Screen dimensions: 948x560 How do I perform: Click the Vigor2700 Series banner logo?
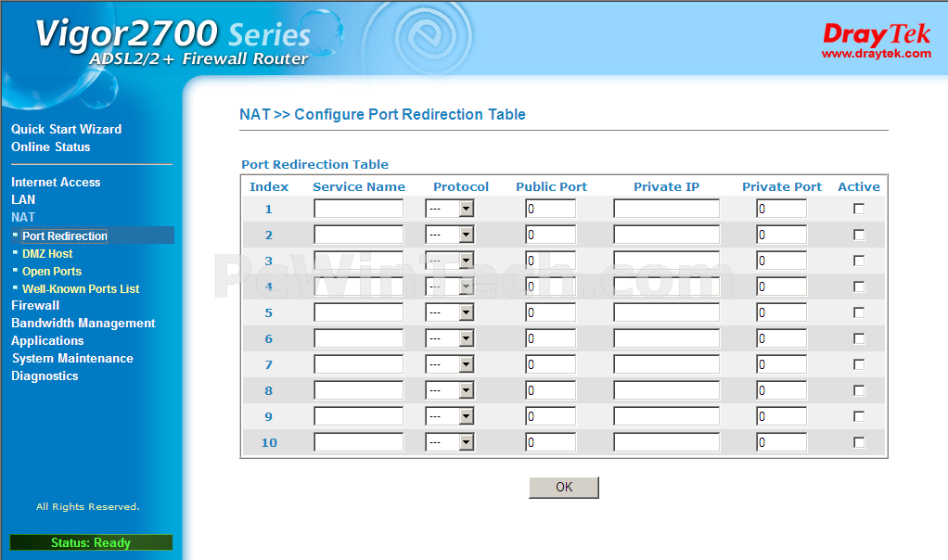pyautogui.click(x=173, y=43)
